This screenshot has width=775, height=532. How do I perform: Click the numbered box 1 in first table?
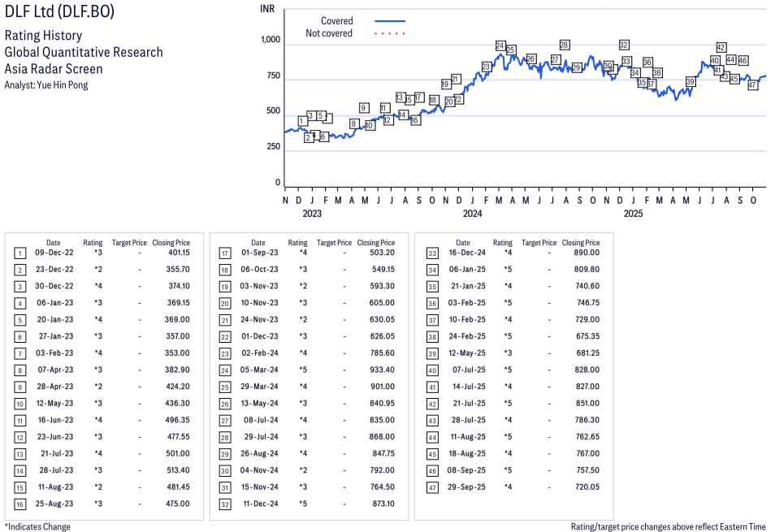(19, 253)
